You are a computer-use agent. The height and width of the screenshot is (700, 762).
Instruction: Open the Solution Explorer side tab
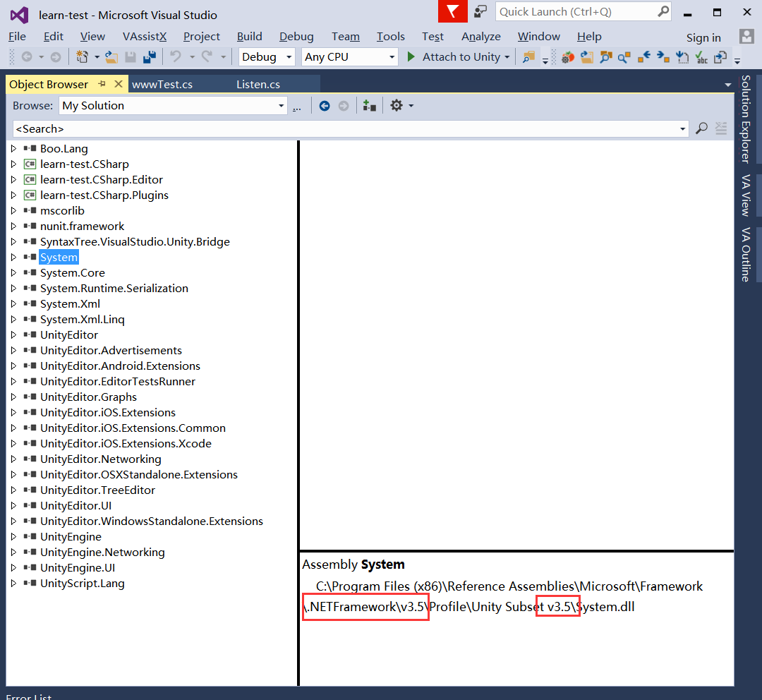(x=746, y=119)
